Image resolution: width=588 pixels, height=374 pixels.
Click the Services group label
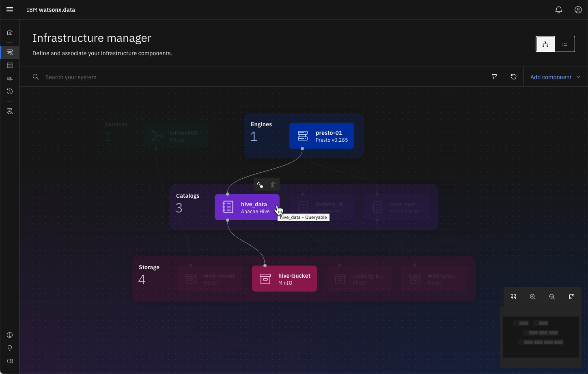click(x=116, y=124)
